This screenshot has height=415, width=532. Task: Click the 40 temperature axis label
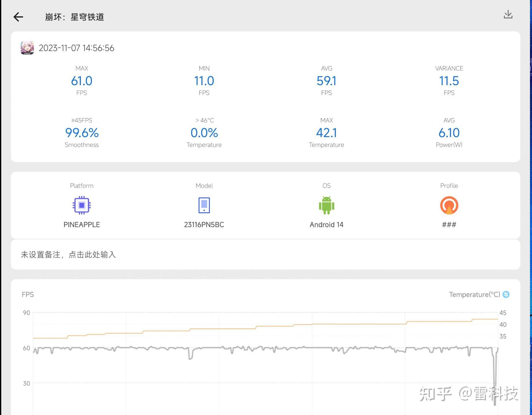tap(503, 325)
